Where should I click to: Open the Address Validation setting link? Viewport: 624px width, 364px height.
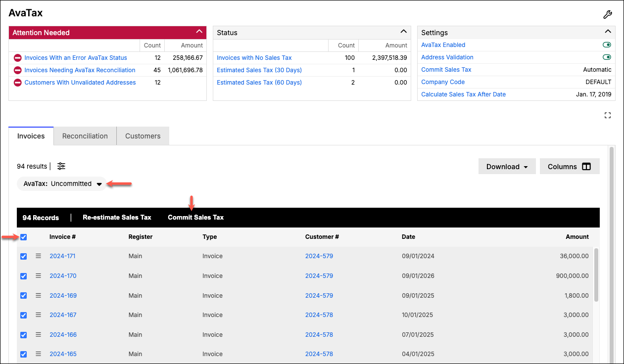[x=447, y=57]
